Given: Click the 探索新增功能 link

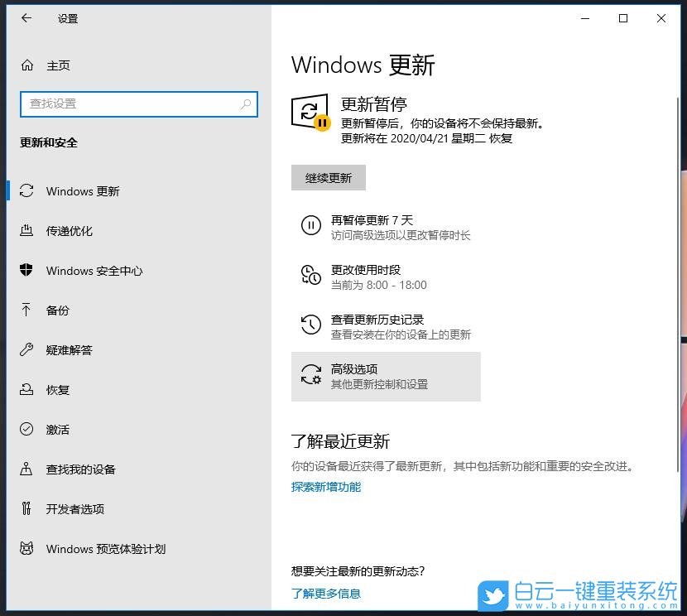Looking at the screenshot, I should click(325, 488).
